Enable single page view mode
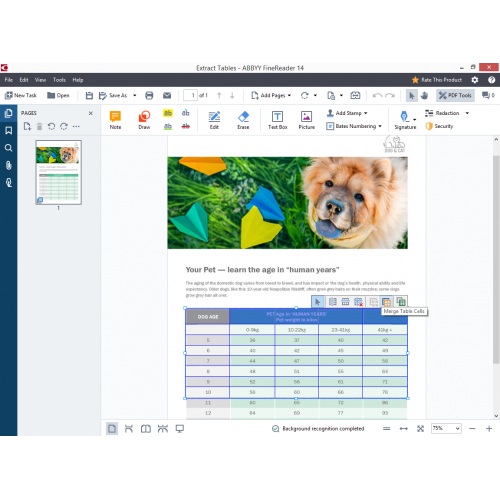500x500 pixels. pos(112,429)
